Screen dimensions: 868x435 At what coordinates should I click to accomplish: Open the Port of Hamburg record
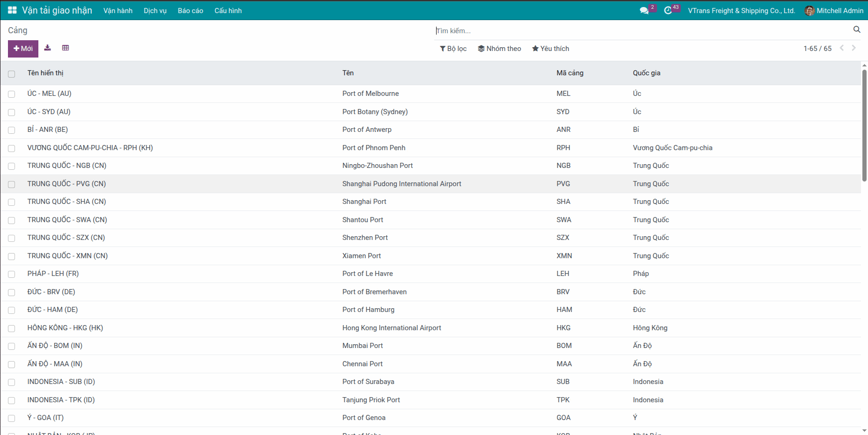point(368,310)
